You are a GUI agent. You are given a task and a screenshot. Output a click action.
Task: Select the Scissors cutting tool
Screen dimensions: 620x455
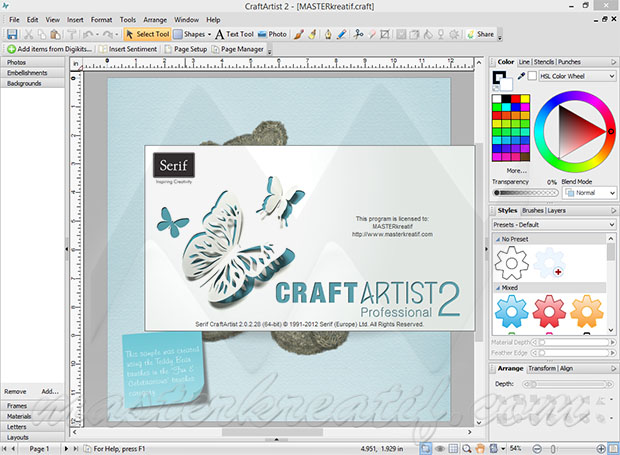pos(358,34)
